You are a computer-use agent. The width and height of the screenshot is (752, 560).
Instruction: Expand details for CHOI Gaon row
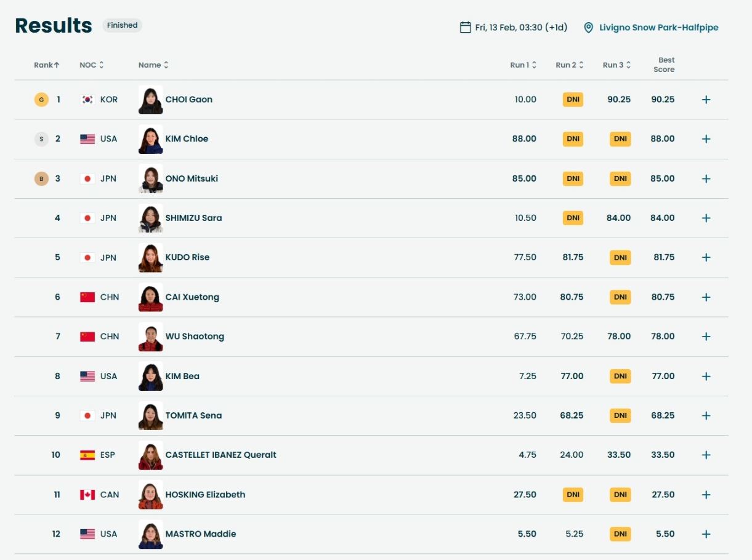pos(706,100)
